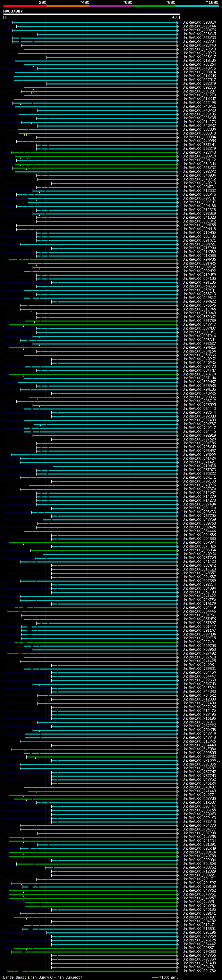
Task: Open hit UniRef100_C4P6Y3
Action: click(x=199, y=49)
